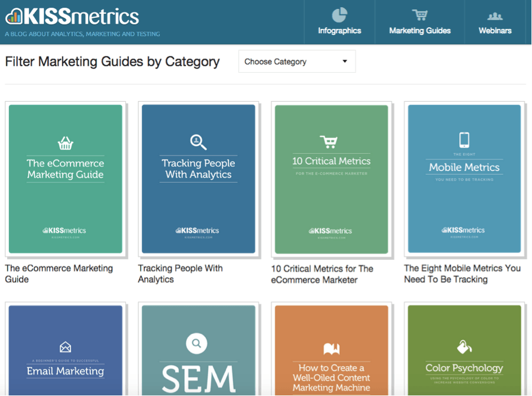Go to the Marketing Guides menu label
The image size is (532, 396).
pyautogui.click(x=420, y=31)
